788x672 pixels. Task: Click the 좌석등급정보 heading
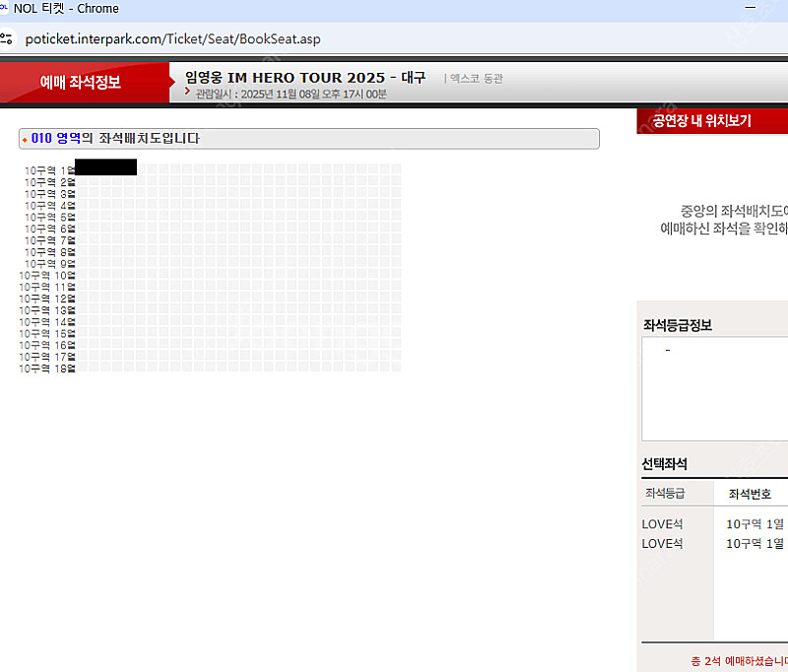click(678, 325)
